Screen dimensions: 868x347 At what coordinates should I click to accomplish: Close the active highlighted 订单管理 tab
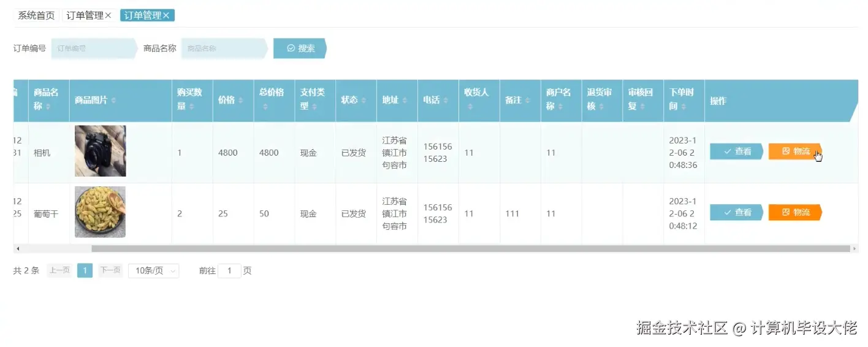(166, 16)
